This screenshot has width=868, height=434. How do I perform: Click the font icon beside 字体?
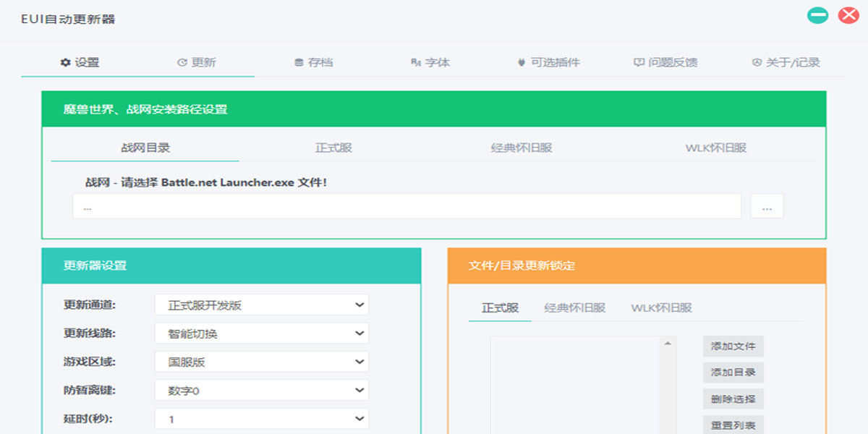coord(416,63)
